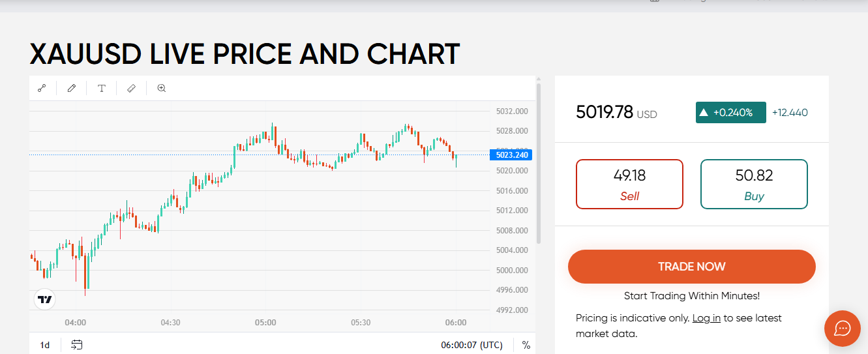Click the chart's vertical scrollbar
Viewport: 868px width, 354px height.
click(539, 163)
